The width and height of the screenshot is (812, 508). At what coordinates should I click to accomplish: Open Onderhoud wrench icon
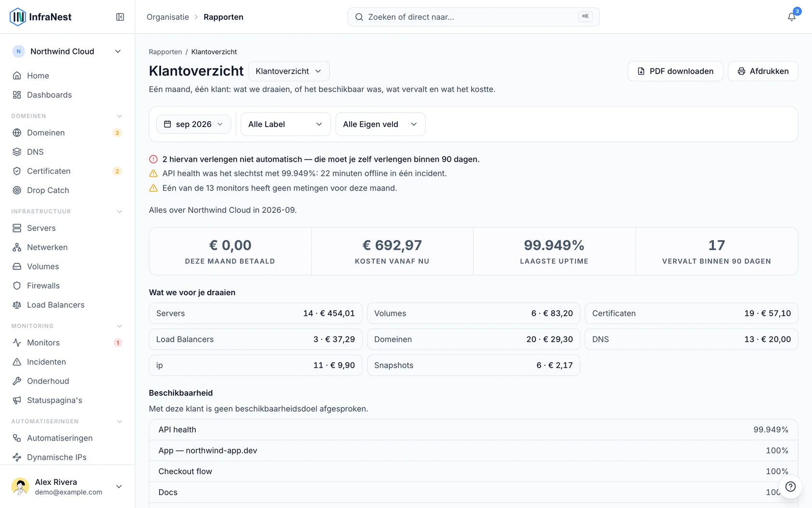(17, 381)
